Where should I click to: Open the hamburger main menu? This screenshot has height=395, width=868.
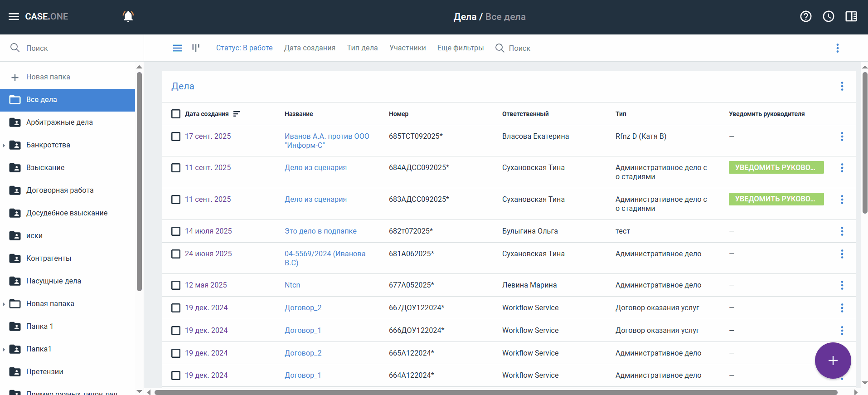tap(14, 17)
